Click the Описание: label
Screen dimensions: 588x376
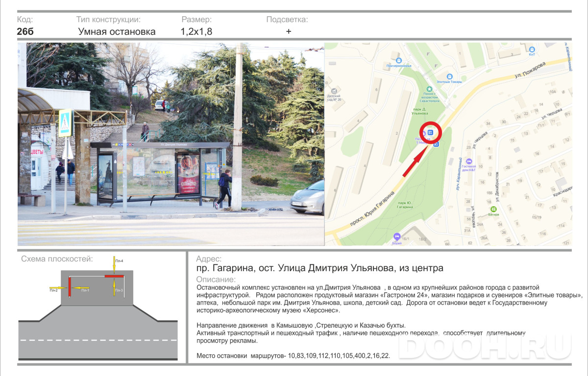[216, 280]
